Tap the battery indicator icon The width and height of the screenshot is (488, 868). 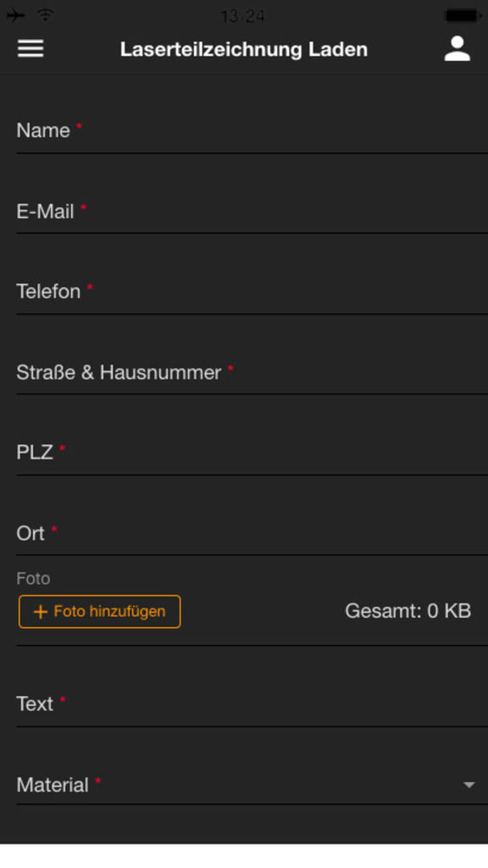click(463, 16)
